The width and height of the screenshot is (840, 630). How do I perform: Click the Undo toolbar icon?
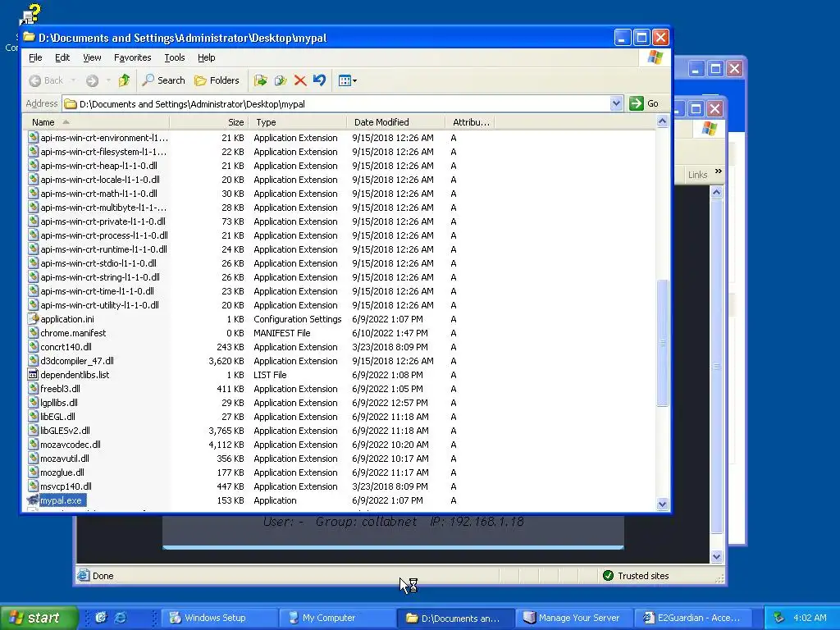pos(319,80)
